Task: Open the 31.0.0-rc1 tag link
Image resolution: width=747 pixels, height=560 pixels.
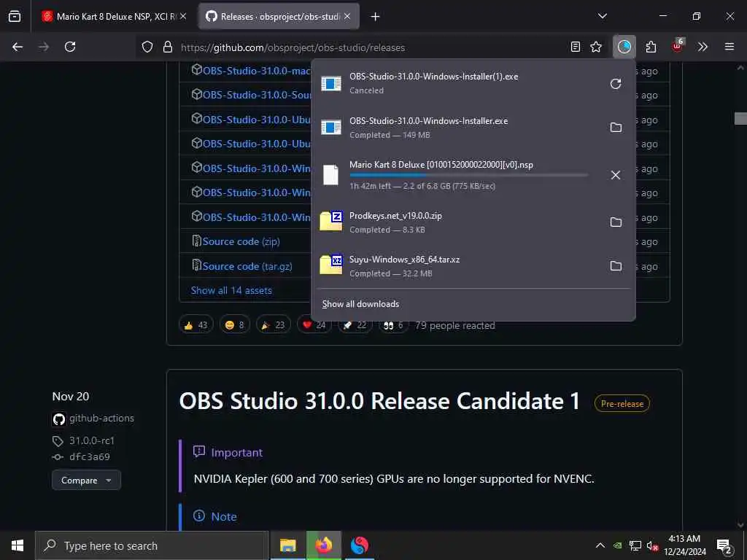Action: coord(92,440)
